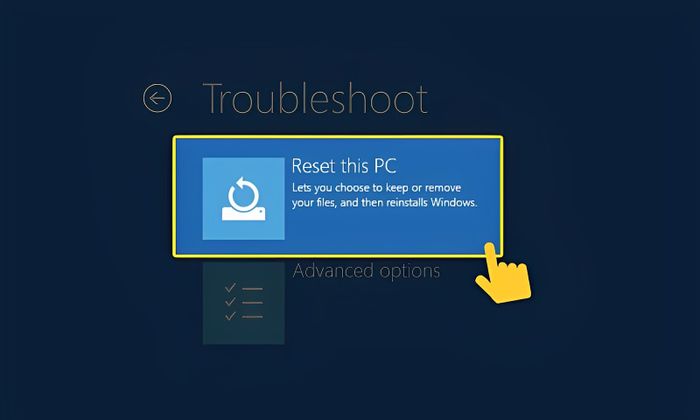Go back using the circled arrow icon
700x420 pixels.
click(157, 98)
